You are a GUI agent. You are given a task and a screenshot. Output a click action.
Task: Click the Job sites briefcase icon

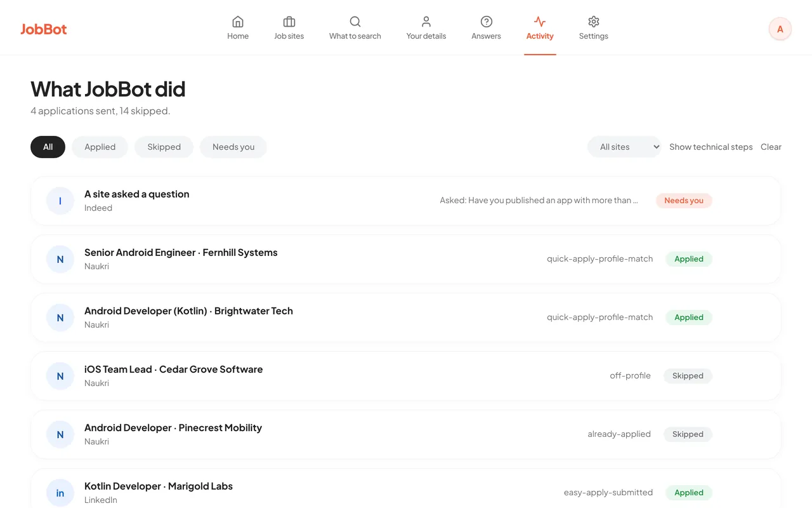tap(289, 22)
